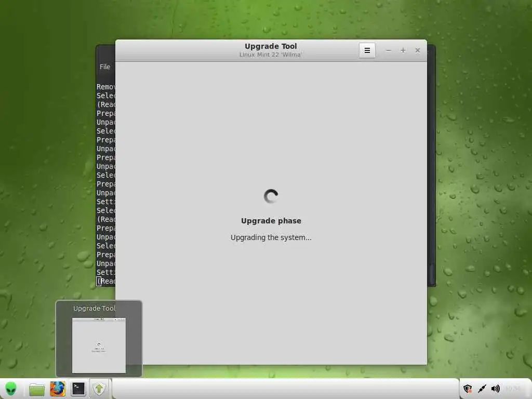Click the 'Linux Mint 22 Wilma' subtitle

(x=270, y=55)
